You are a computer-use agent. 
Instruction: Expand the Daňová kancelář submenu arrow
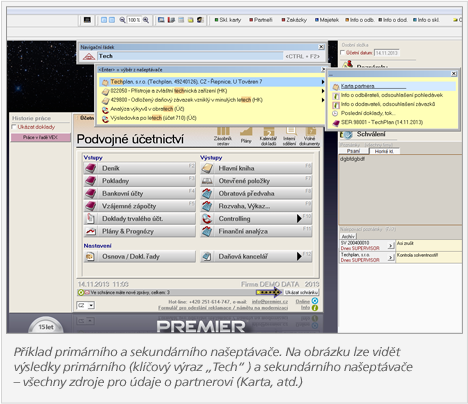pos(299,256)
